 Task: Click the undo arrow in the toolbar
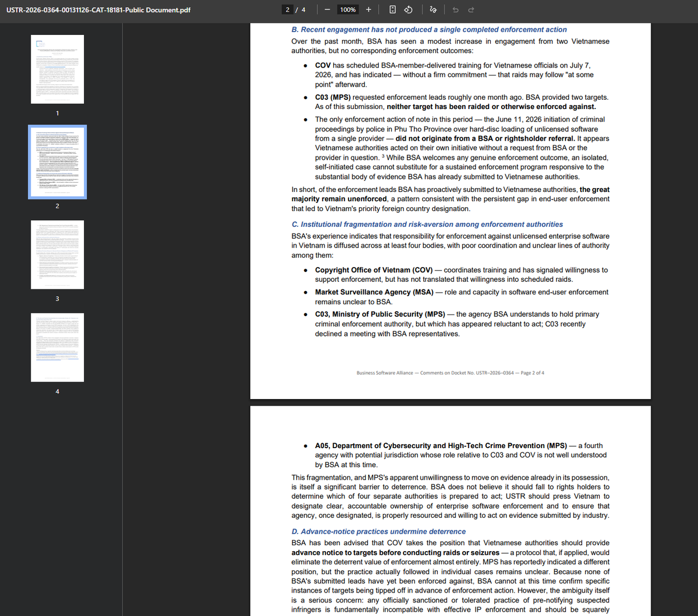point(455,10)
